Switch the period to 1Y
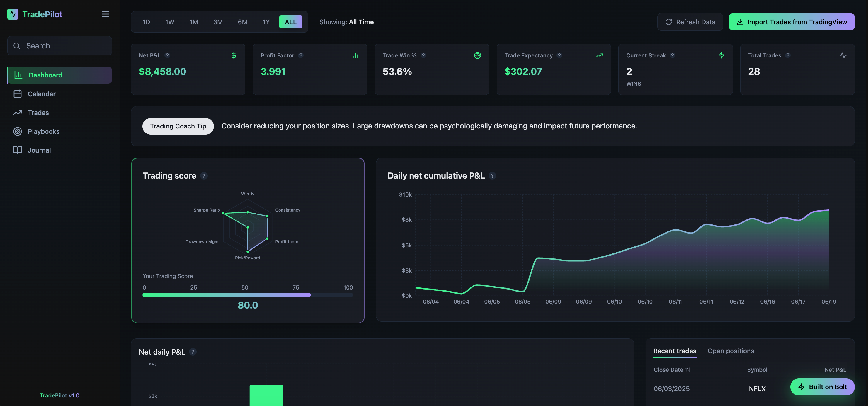The height and width of the screenshot is (406, 868). pos(266,22)
